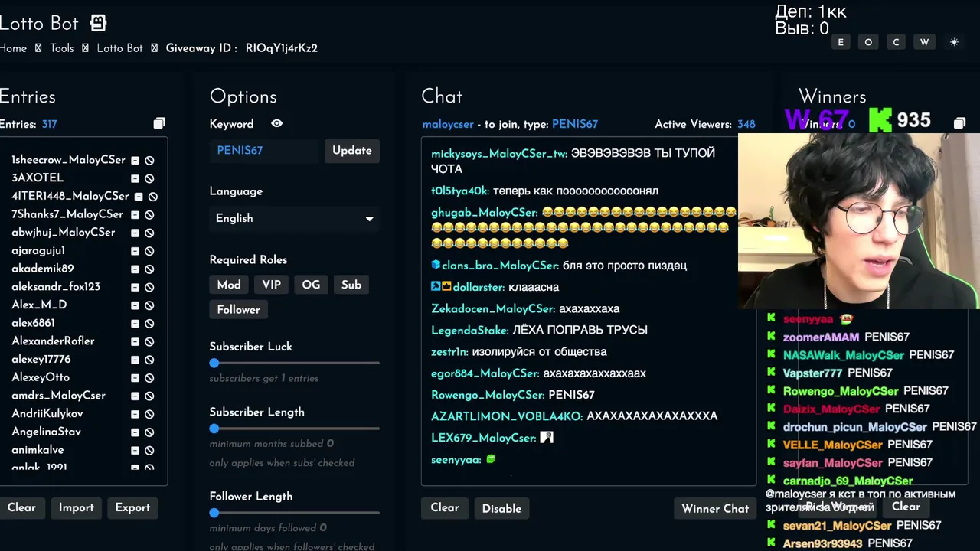Screen dimensions: 980x551
Task: Open Tools in breadcrumb
Action: coord(62,48)
